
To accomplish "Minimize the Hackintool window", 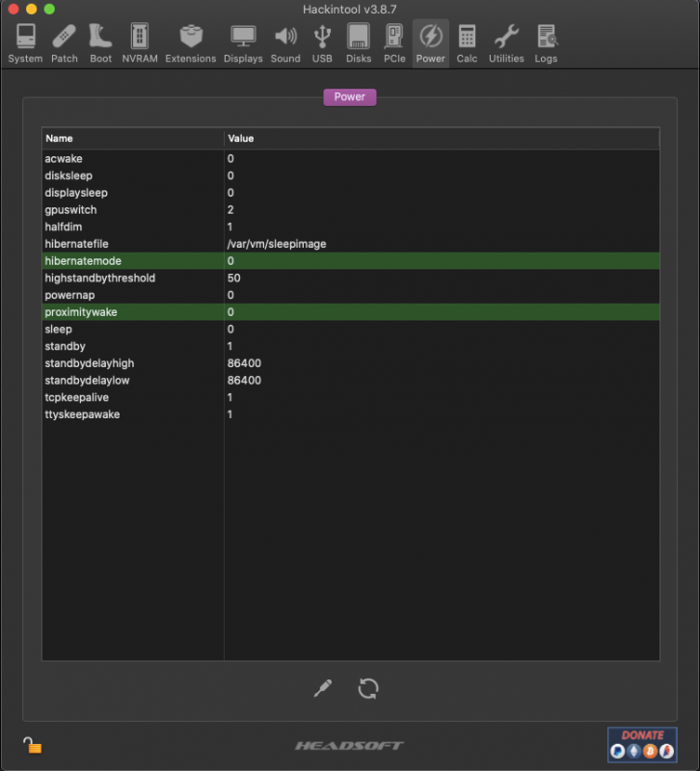I will pyautogui.click(x=32, y=9).
